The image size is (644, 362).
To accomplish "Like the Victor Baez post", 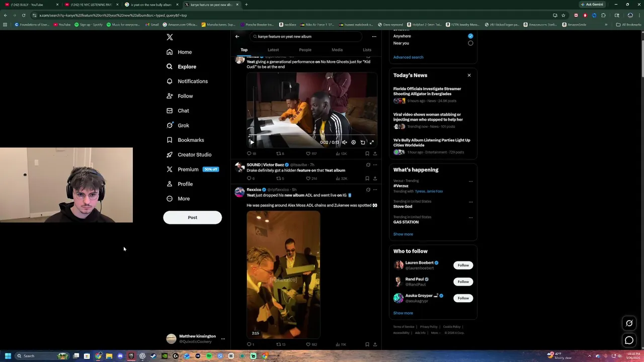I will point(308,178).
